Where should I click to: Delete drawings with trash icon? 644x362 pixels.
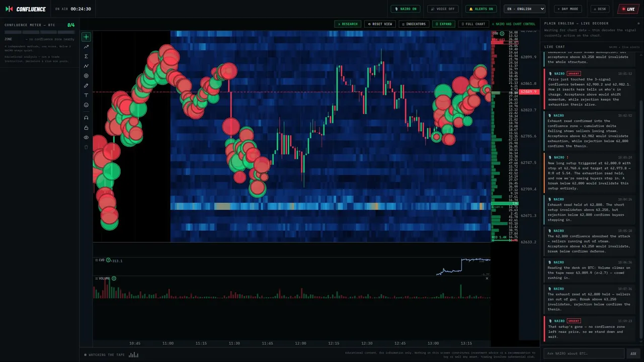(x=86, y=147)
